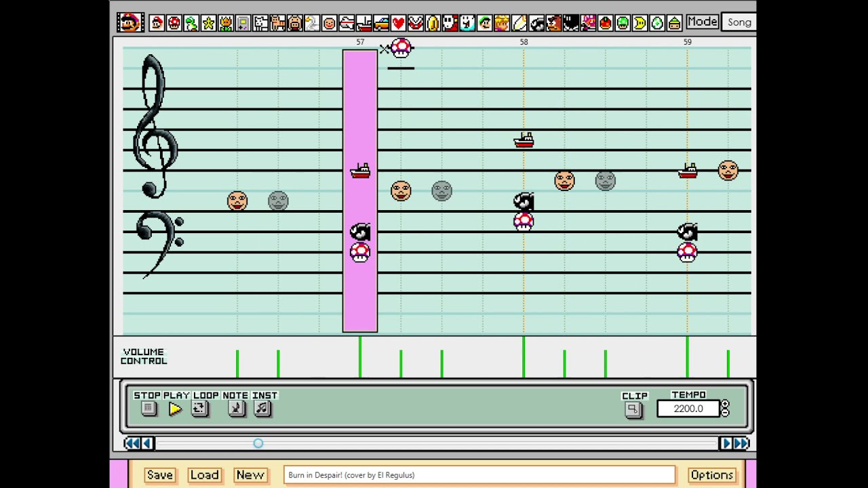Viewport: 868px width, 488px height.
Task: Select the Mario instrument icon
Action: (x=157, y=23)
